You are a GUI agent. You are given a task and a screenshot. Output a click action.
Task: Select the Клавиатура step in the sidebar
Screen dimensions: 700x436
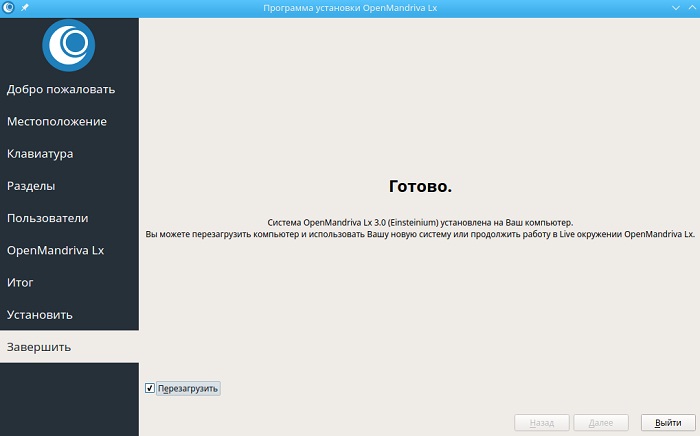point(69,154)
